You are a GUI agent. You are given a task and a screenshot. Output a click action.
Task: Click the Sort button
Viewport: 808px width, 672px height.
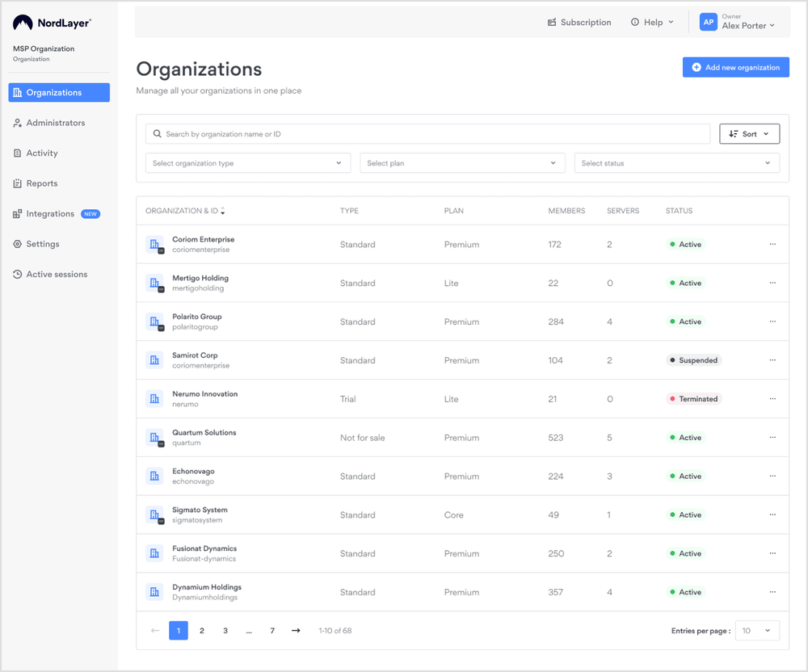749,134
